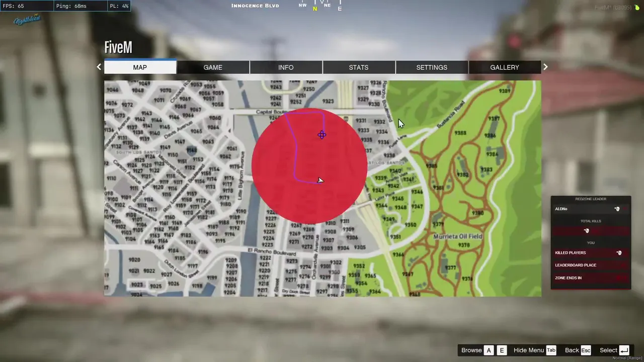Click the PL: 4% readout
Viewport: 644px width, 362px height.
[119, 6]
